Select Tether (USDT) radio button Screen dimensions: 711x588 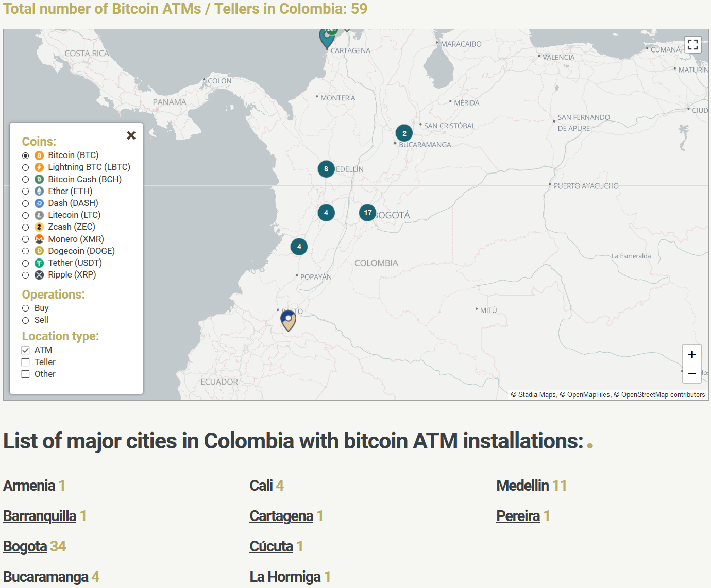pos(25,263)
